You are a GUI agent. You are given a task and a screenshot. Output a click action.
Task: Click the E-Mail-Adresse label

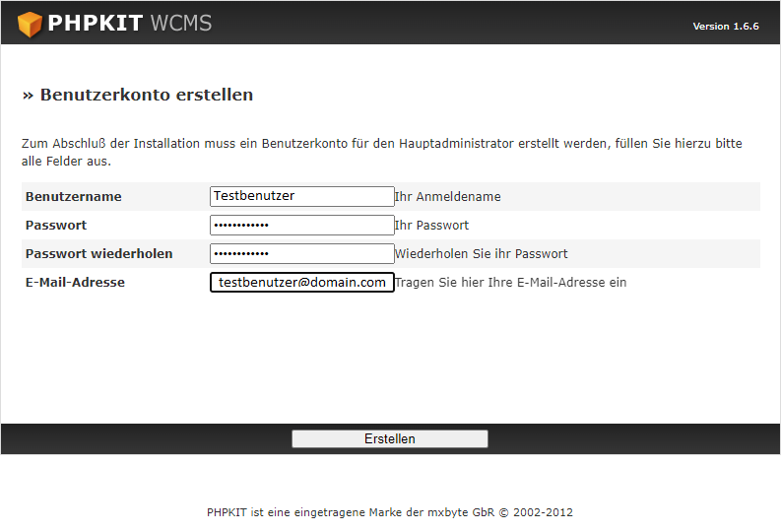pyautogui.click(x=75, y=283)
